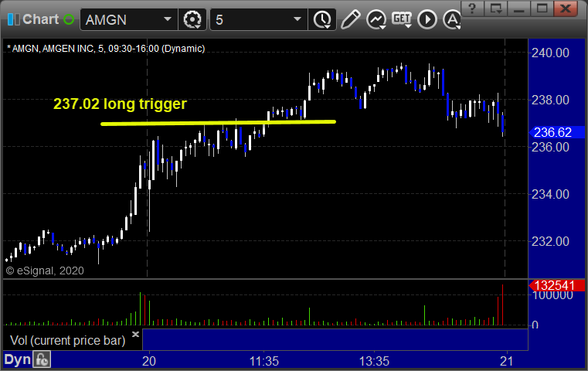Viewport: 588px width, 371px height.
Task: Click the Dyn mode button
Action: [17, 359]
